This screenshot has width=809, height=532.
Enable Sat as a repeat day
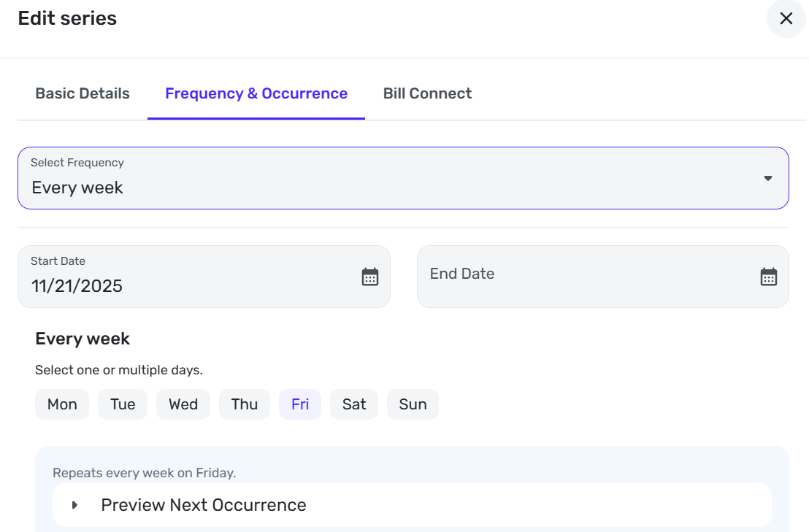point(354,404)
